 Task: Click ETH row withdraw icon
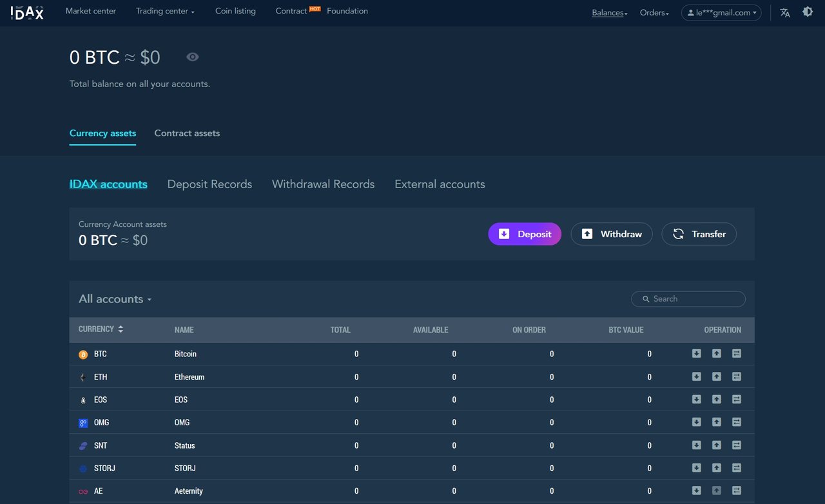tap(717, 376)
